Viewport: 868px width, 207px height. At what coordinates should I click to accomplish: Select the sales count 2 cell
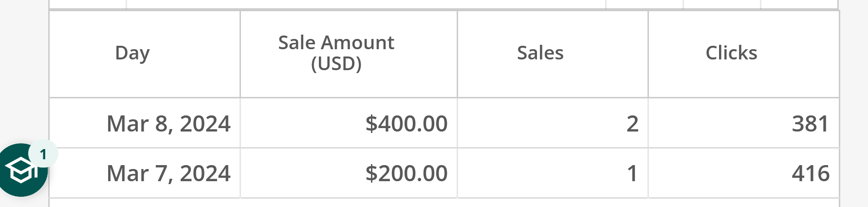click(553, 123)
